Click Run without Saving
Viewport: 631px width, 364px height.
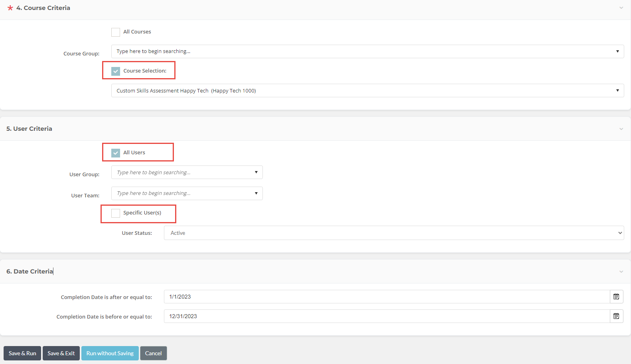coord(110,353)
